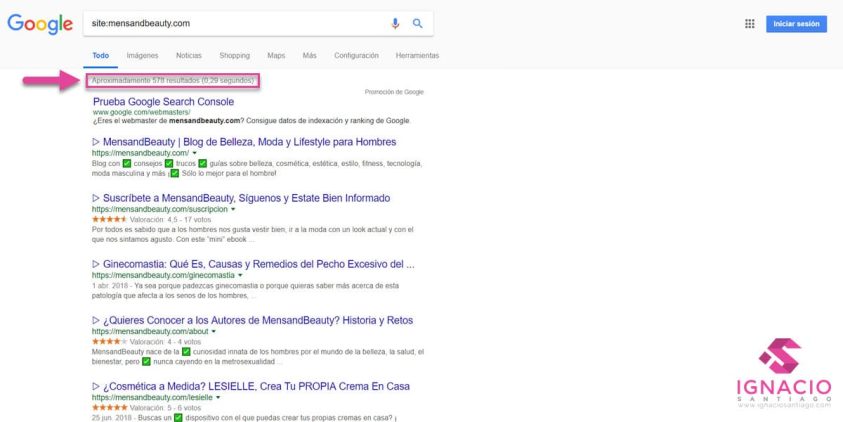
Task: Open the Prueba Google Search Console link
Action: [163, 102]
